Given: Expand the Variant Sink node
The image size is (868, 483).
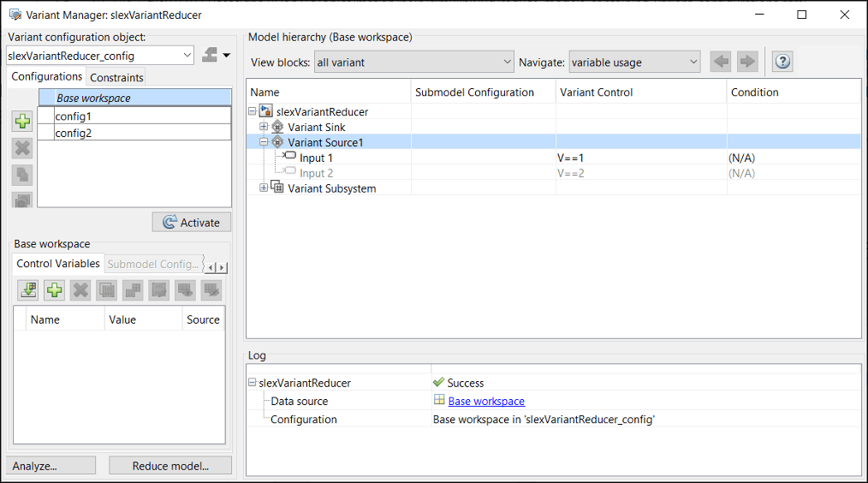Looking at the screenshot, I should pos(264,127).
